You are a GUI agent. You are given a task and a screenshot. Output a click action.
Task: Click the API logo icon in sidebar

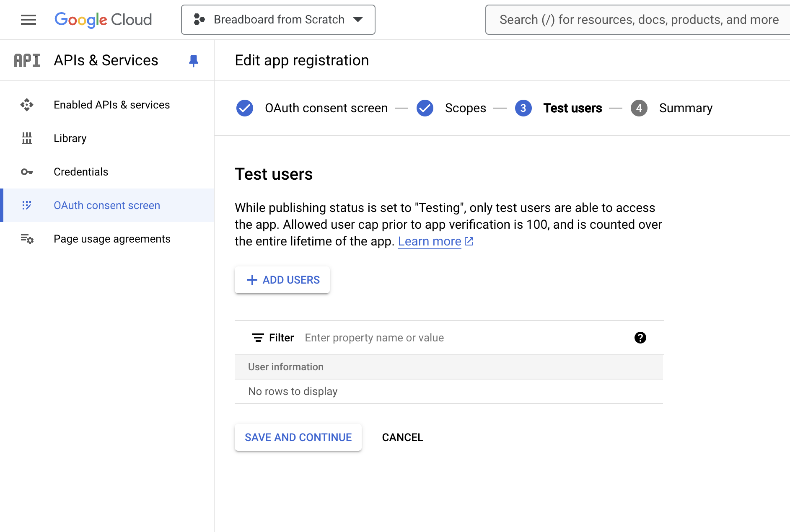pos(27,60)
